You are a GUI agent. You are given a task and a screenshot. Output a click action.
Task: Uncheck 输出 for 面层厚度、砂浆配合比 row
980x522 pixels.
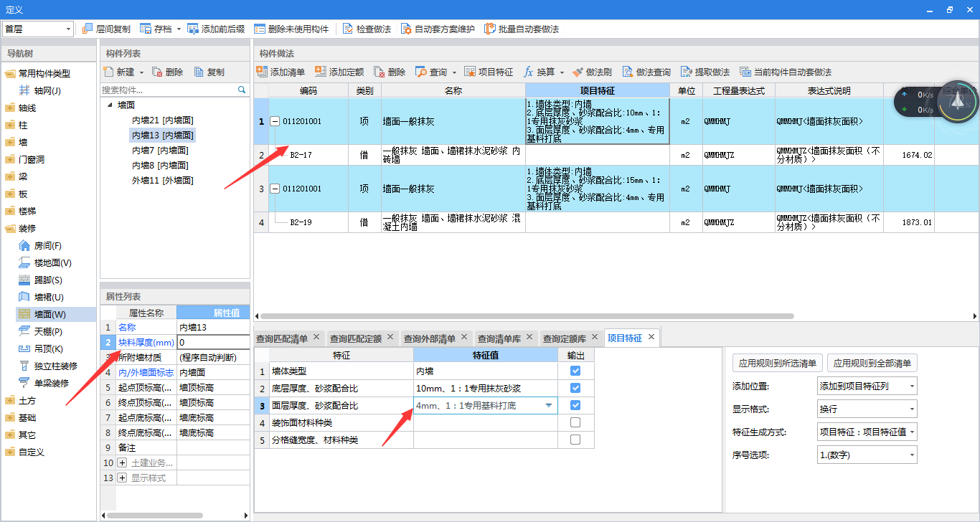tap(575, 405)
